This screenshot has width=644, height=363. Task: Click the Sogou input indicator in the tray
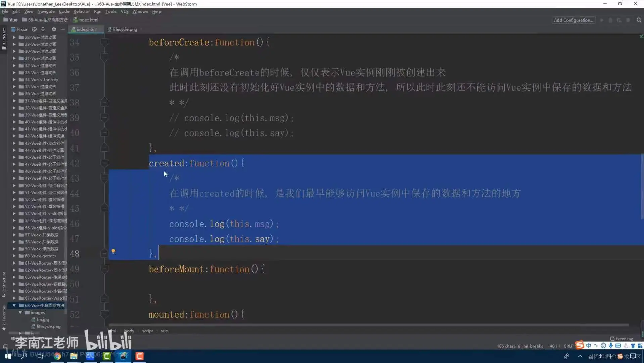[580, 345]
